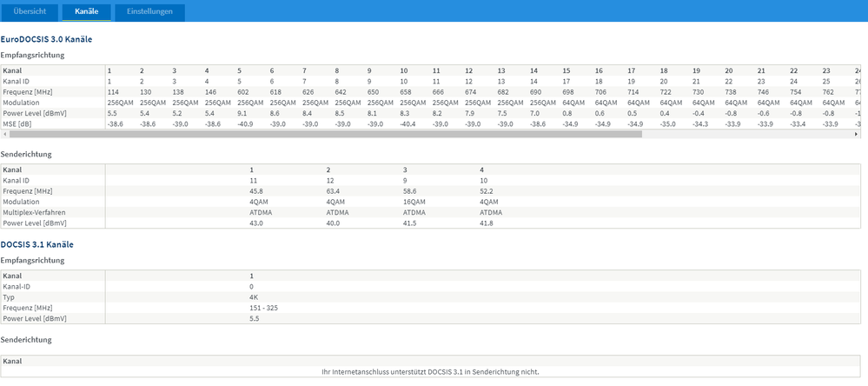
Task: Click the DOCSIS 3.1 upstream not supported message
Action: pos(430,371)
